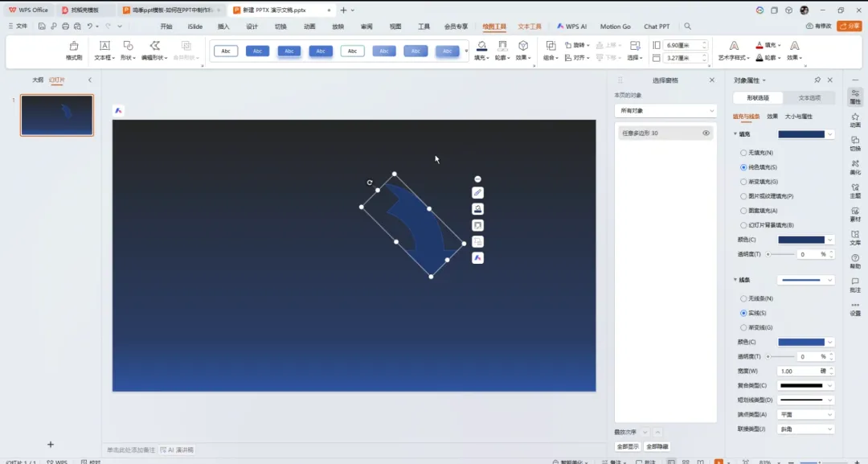
Task: Open the 插入 ribbon tab
Action: pyautogui.click(x=223, y=27)
